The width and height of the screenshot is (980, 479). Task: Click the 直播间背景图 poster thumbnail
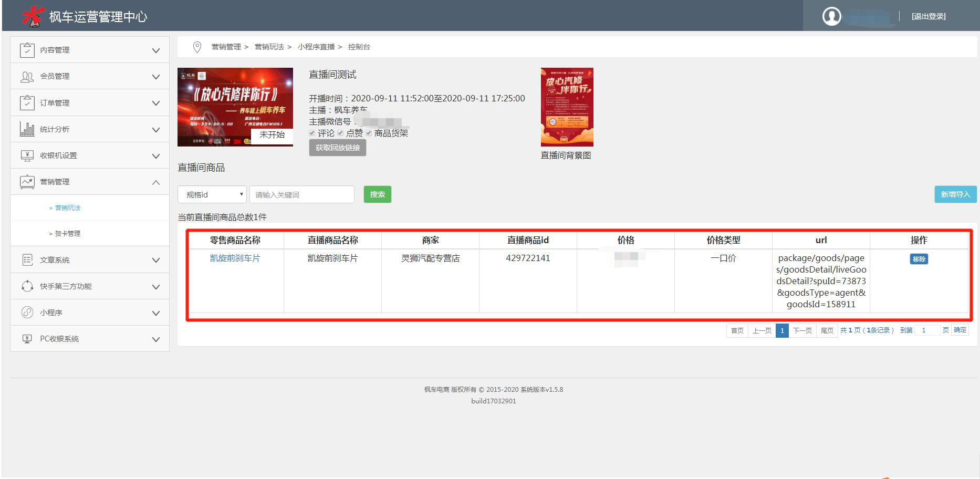pyautogui.click(x=567, y=107)
